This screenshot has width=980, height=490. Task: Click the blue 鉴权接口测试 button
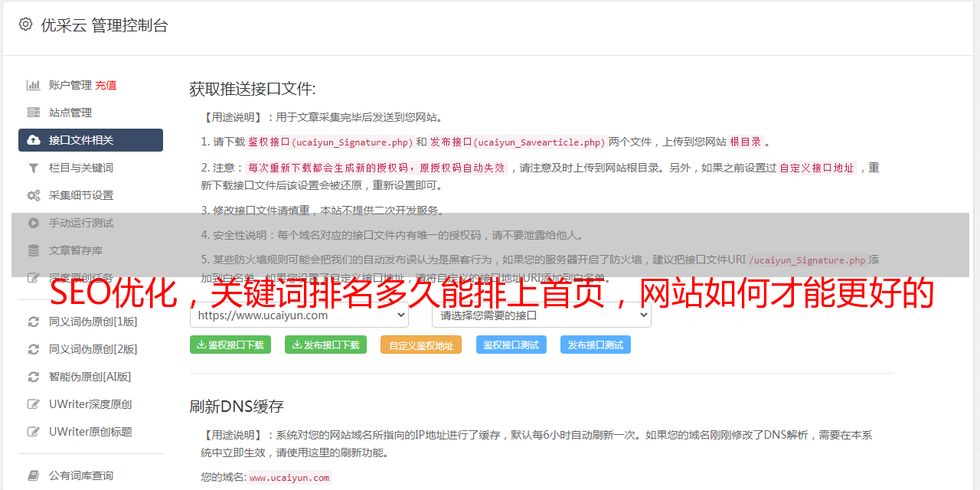(x=511, y=345)
